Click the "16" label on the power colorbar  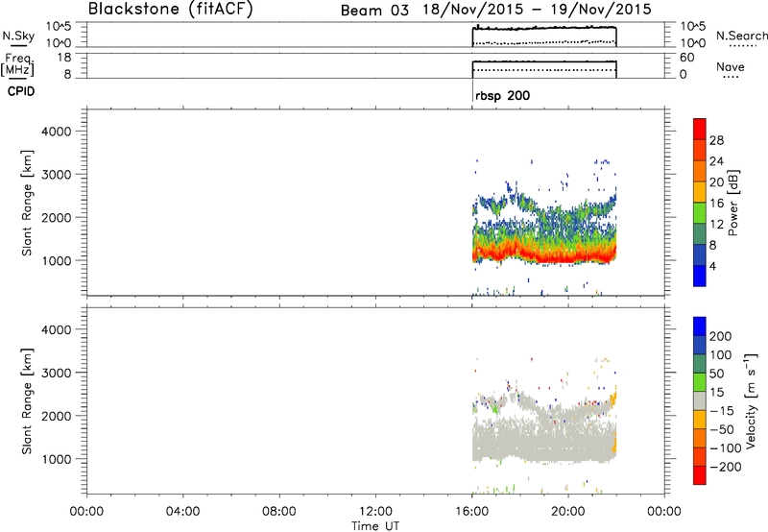click(716, 204)
